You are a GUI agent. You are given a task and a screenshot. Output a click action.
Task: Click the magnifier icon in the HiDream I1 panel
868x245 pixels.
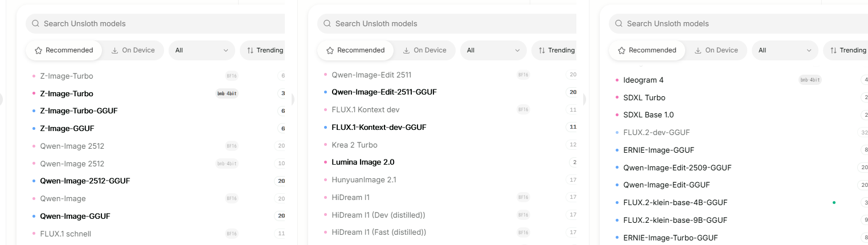tap(327, 23)
